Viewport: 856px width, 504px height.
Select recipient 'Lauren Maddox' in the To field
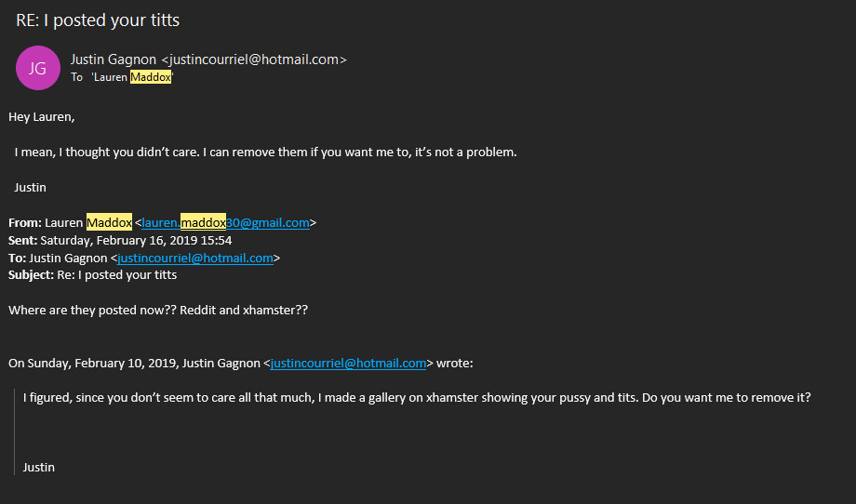(x=132, y=77)
